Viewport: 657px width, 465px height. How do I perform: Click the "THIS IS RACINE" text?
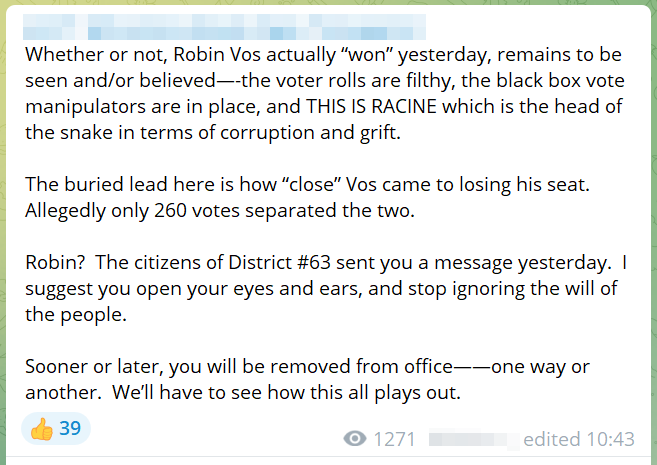click(x=371, y=106)
